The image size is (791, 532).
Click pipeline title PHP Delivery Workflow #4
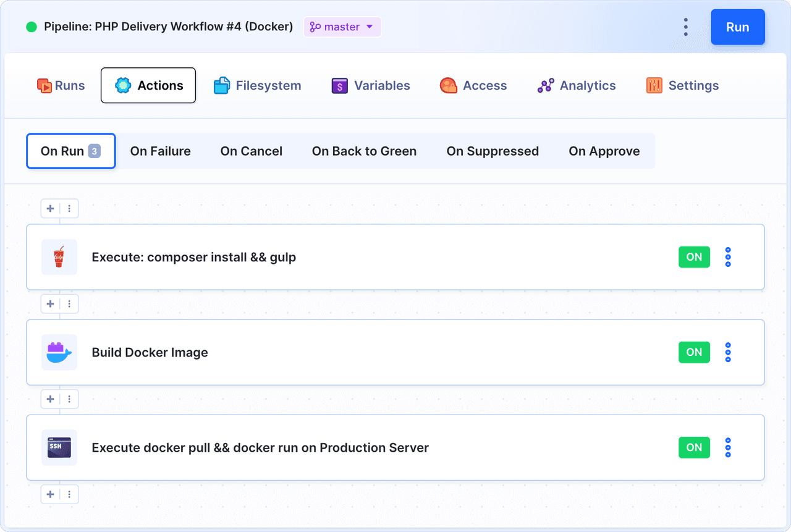[169, 27]
